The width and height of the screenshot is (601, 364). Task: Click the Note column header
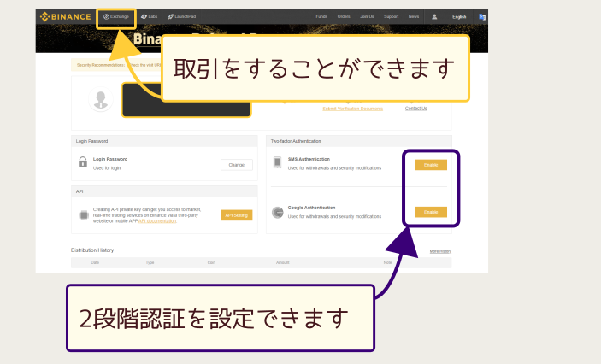pos(387,263)
